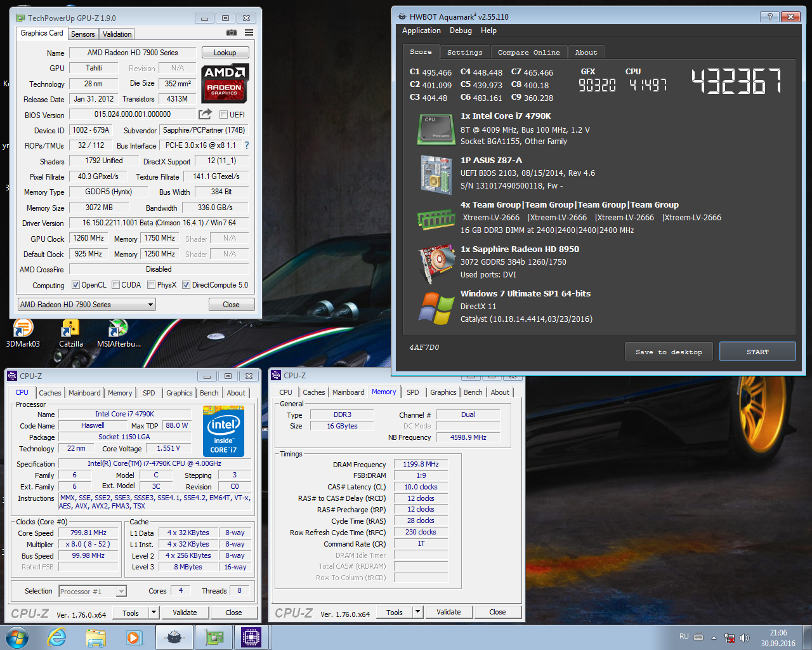This screenshot has height=650, width=812.
Task: Toggle the PhysX checkbox
Action: coord(151,285)
